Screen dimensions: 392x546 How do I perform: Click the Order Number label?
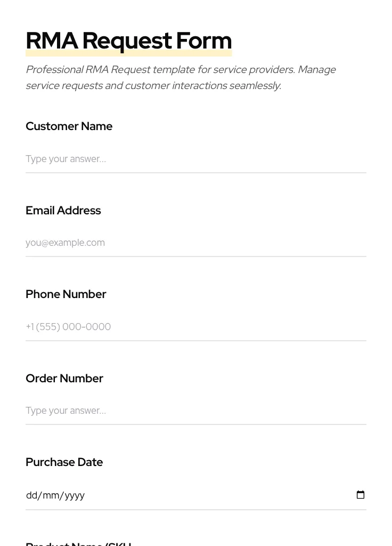(64, 379)
